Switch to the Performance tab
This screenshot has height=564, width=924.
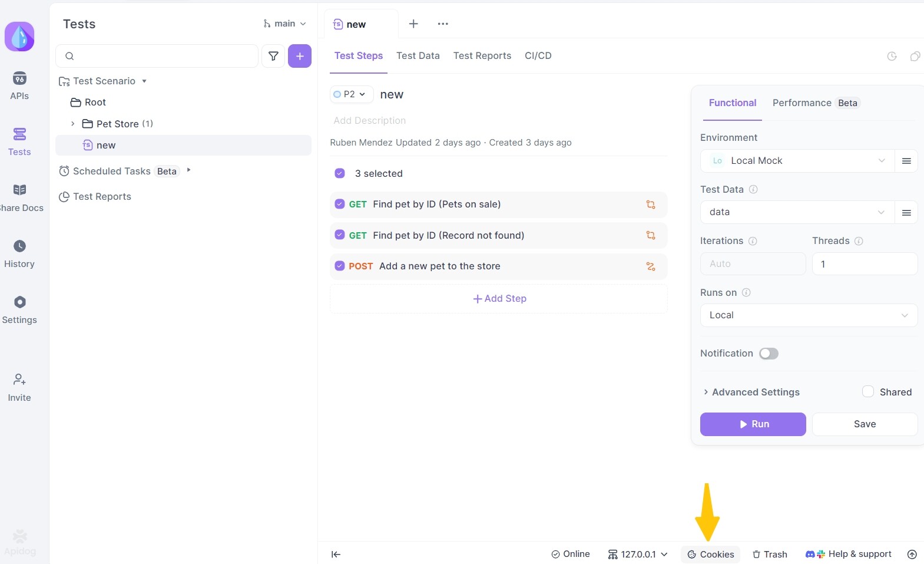click(x=802, y=103)
